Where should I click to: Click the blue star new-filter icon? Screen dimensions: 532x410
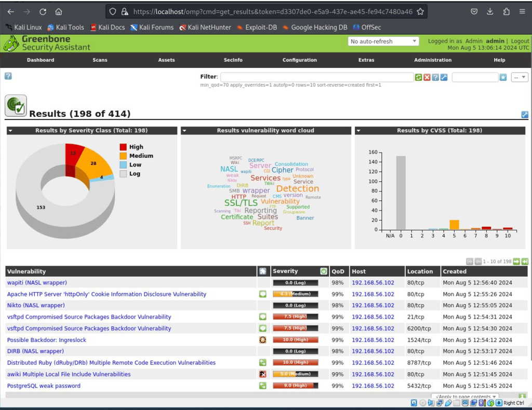503,77
